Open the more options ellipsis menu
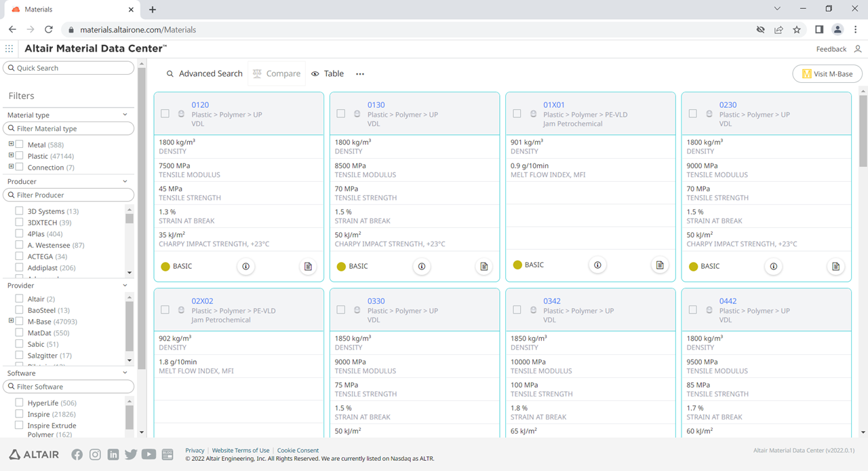This screenshot has width=868, height=471. 360,74
